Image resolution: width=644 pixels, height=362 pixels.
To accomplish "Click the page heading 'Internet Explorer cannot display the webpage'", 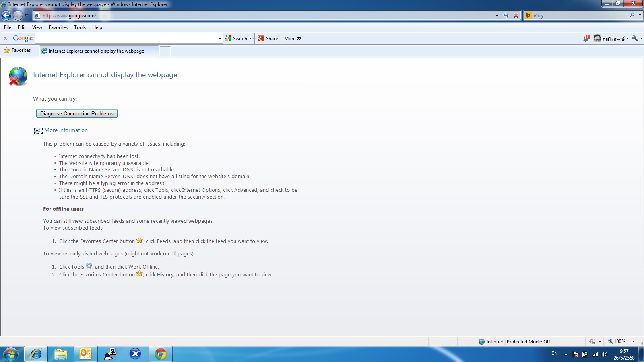I will (105, 75).
